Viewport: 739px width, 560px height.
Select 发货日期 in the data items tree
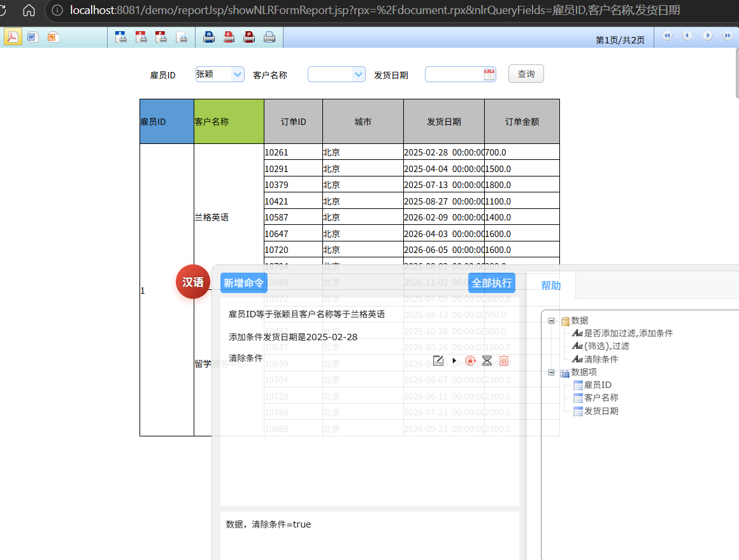[601, 411]
